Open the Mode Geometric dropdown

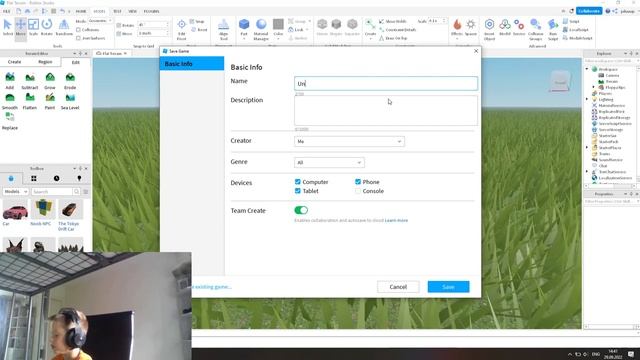(x=100, y=21)
